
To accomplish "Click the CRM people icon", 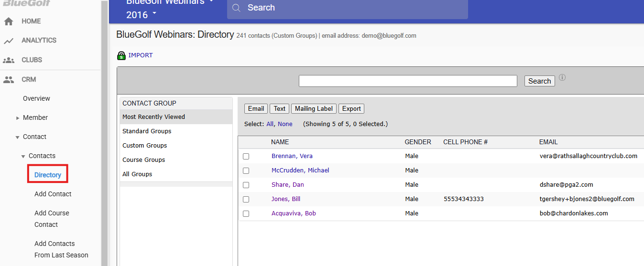I will (x=8, y=80).
